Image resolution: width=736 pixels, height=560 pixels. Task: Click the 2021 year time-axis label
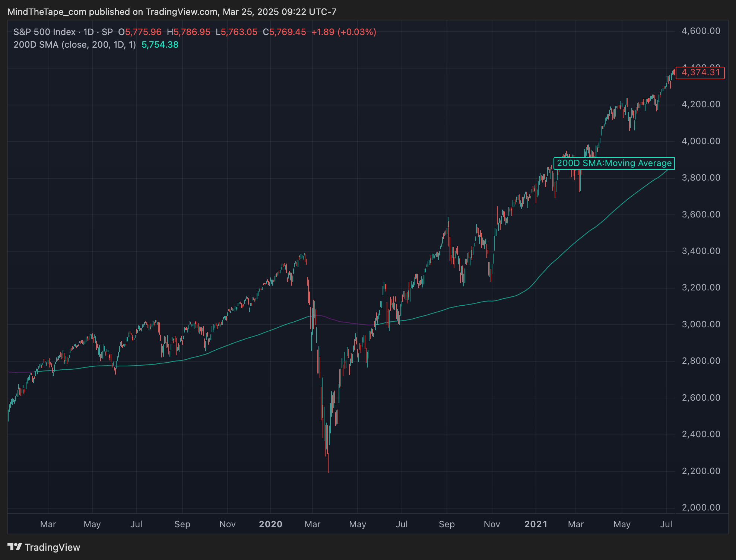pyautogui.click(x=536, y=524)
